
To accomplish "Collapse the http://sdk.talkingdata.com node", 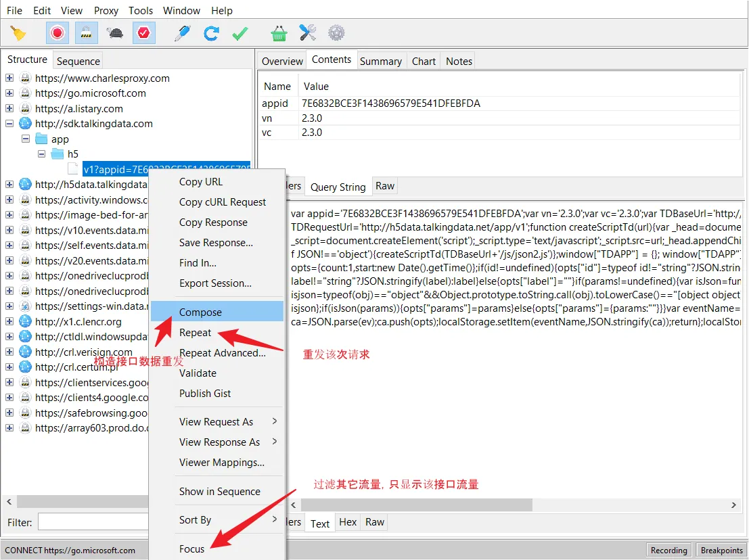I will (x=9, y=124).
